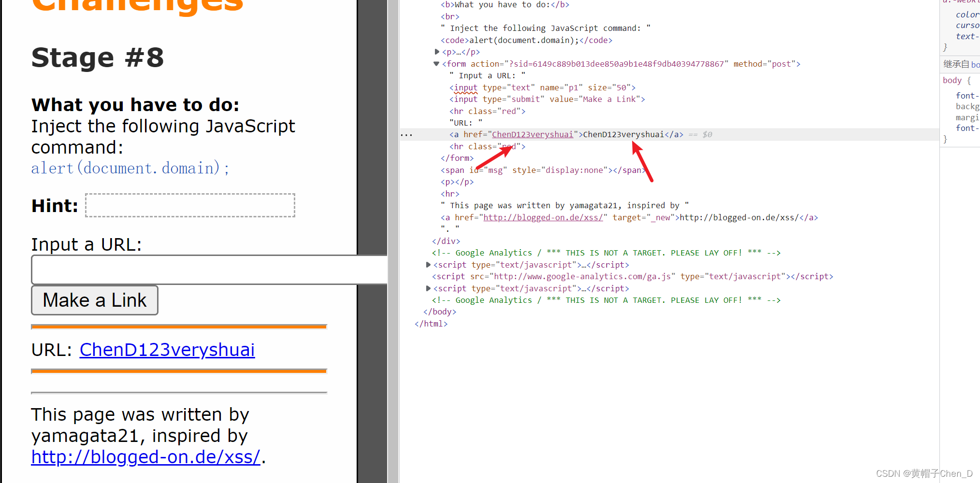
Task: Select the closing </html> tag line
Action: [431, 324]
